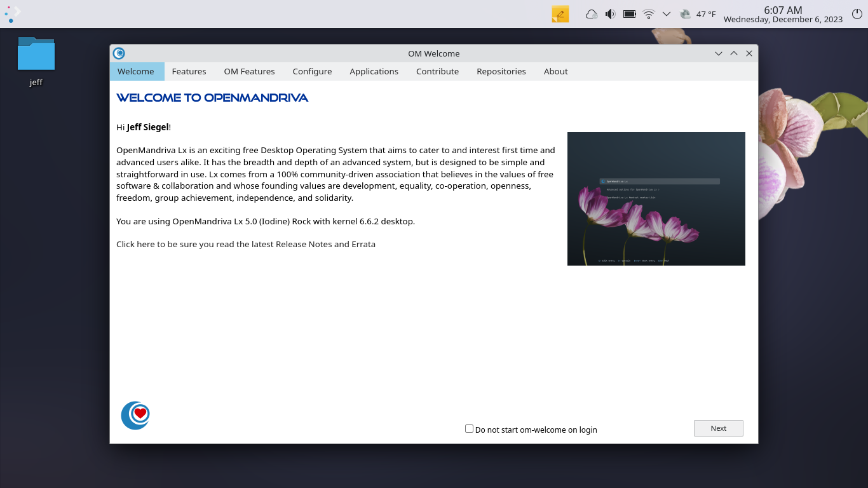Select the Welcome tab
Viewport: 868px width, 488px height.
coord(137,71)
